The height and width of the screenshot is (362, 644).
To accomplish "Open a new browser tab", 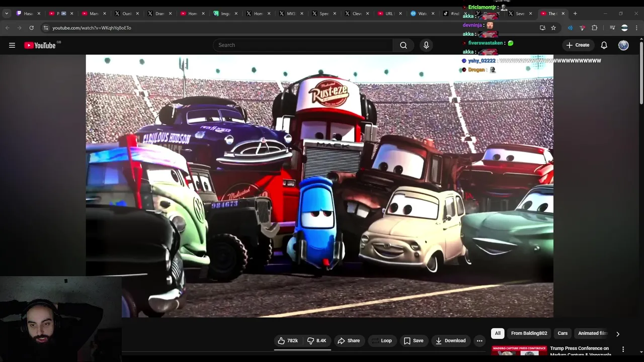I will [575, 14].
